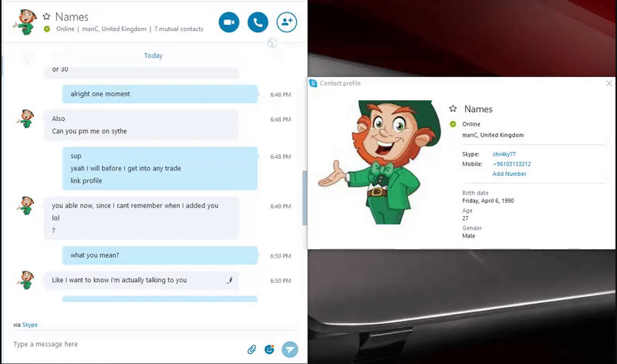This screenshot has width=617, height=364.
Task: Click the edit pencil on the last message
Action: click(x=230, y=280)
